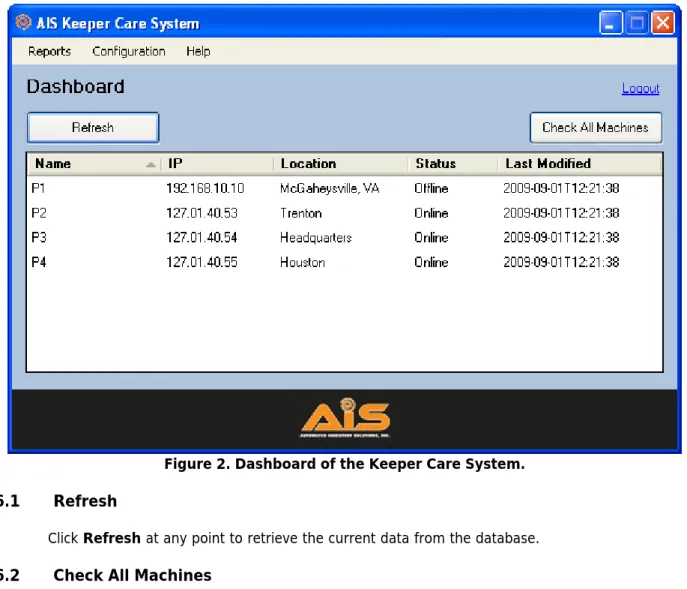Click the Last Modified timestamp in the P1 row
The image size is (687, 589).
tap(561, 188)
